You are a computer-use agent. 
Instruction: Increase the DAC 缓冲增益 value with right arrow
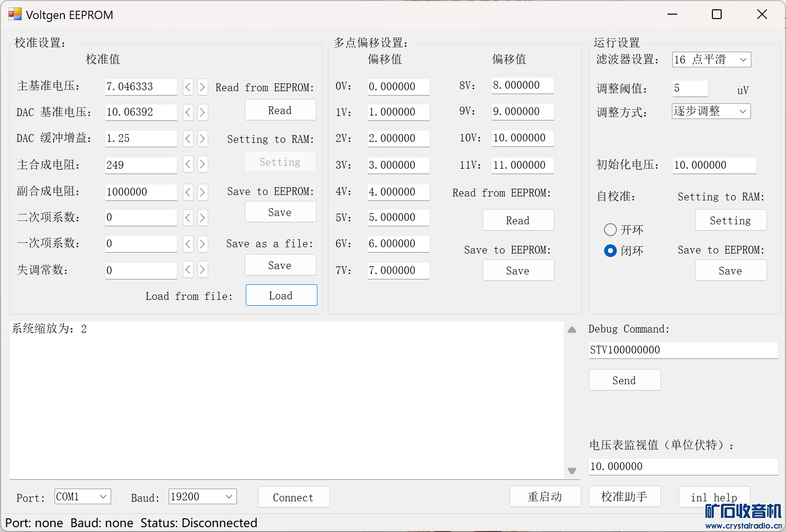[202, 139]
